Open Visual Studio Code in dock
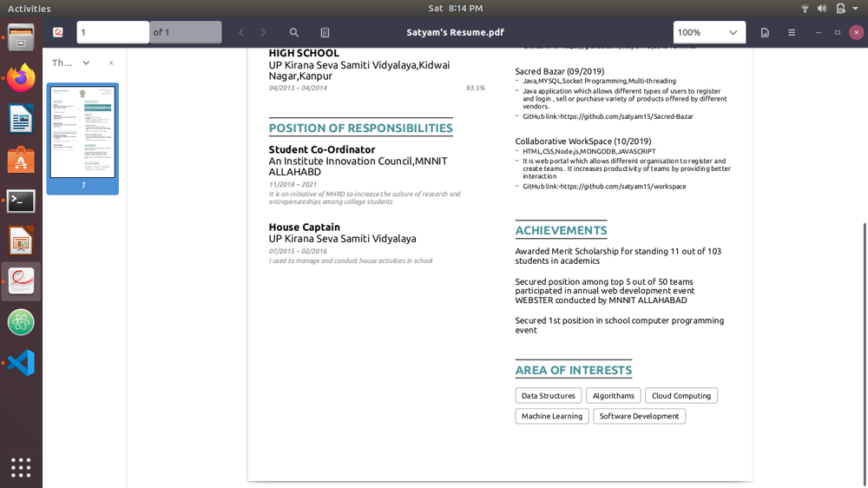Image resolution: width=868 pixels, height=488 pixels. coord(21,363)
